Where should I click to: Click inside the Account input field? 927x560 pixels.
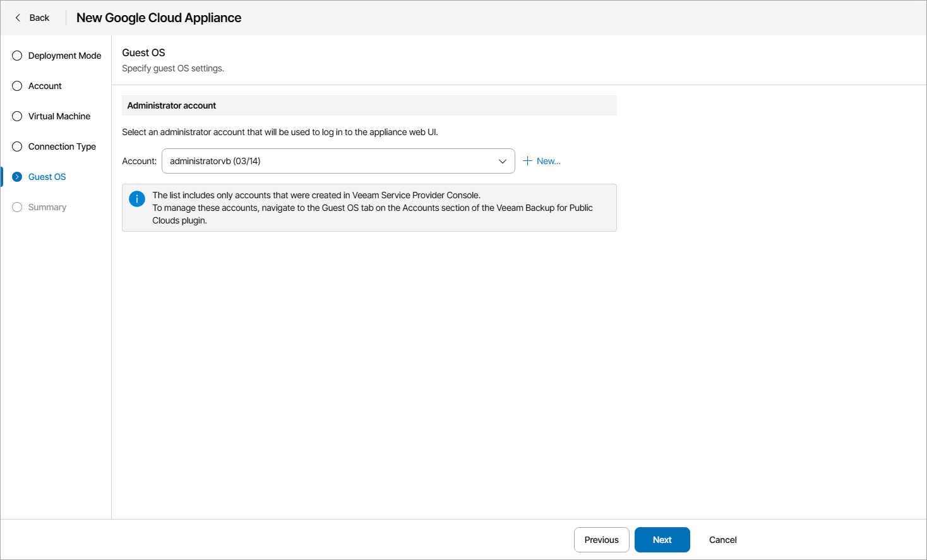tap(316, 161)
